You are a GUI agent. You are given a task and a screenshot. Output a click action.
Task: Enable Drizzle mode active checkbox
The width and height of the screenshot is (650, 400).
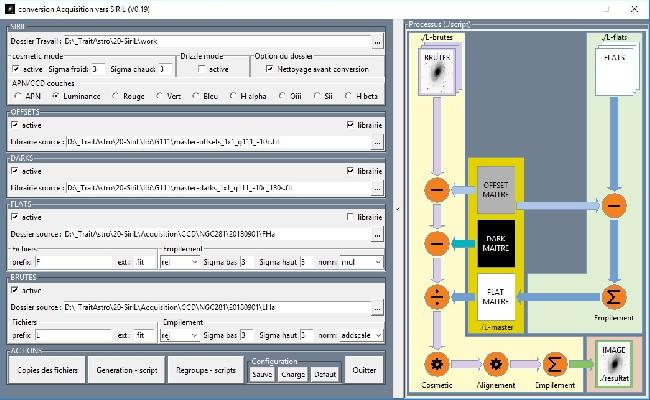click(x=202, y=69)
